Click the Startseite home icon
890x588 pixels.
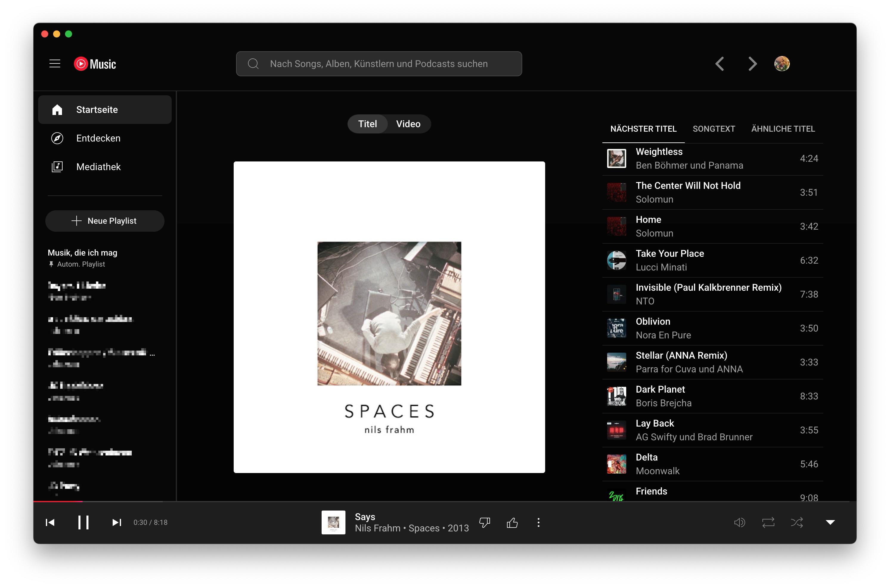tap(57, 110)
